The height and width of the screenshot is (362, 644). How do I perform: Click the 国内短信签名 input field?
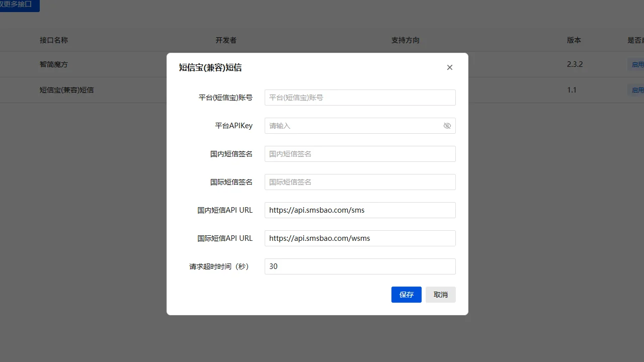(x=360, y=154)
